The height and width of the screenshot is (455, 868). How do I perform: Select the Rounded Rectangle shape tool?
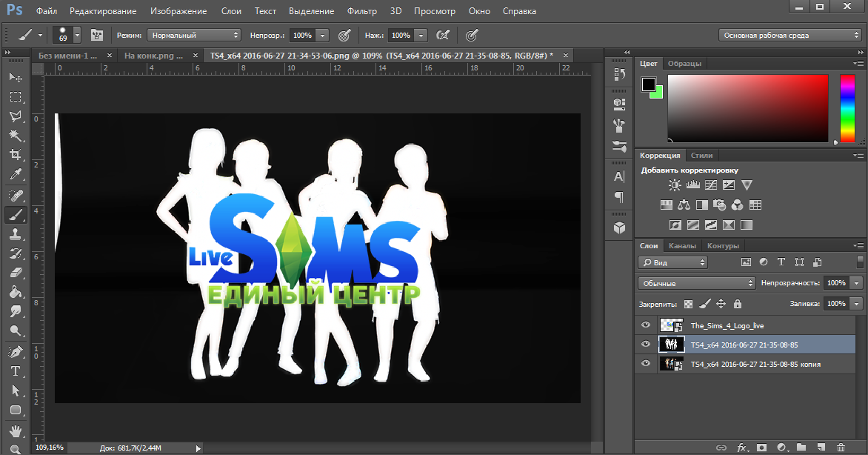click(x=16, y=410)
